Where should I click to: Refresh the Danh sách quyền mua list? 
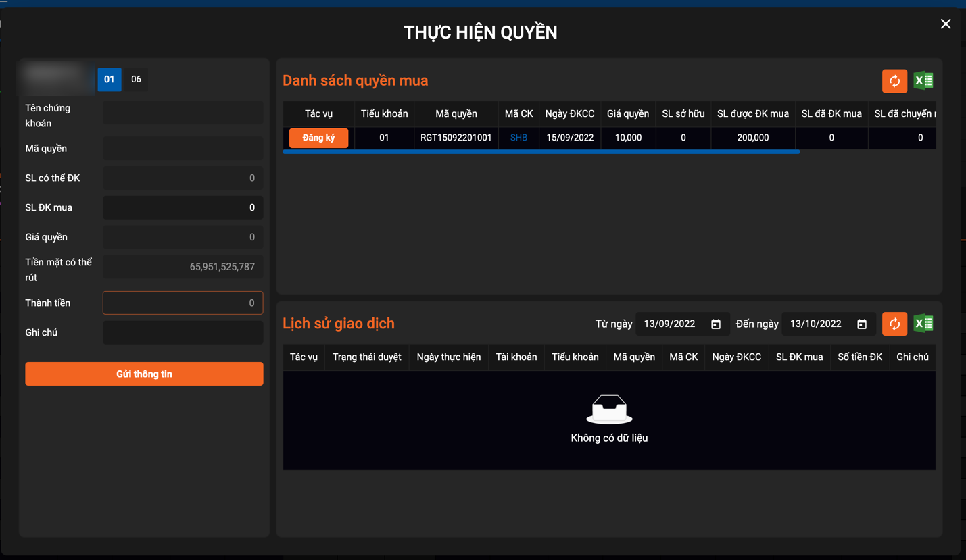pyautogui.click(x=894, y=81)
